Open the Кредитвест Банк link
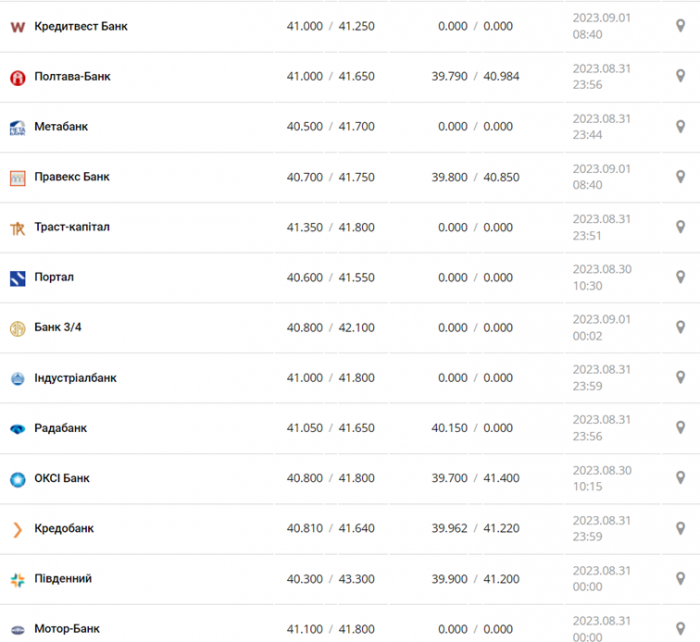Image resolution: width=700 pixels, height=642 pixels. (x=81, y=26)
